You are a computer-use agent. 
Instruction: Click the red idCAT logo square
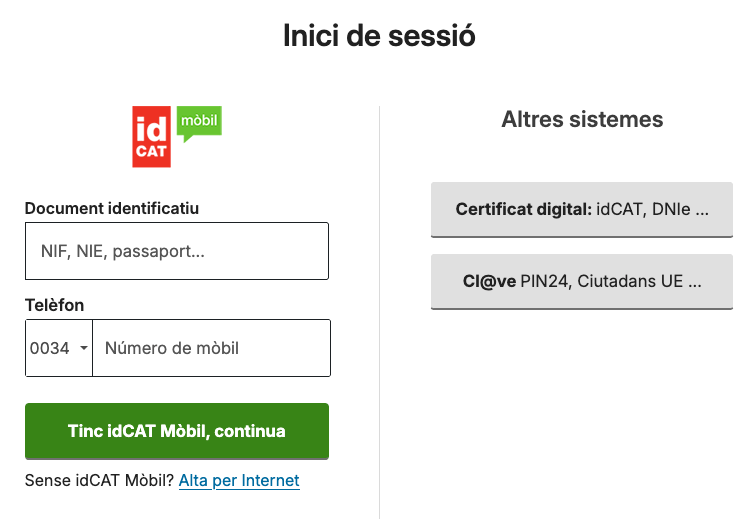[152, 137]
